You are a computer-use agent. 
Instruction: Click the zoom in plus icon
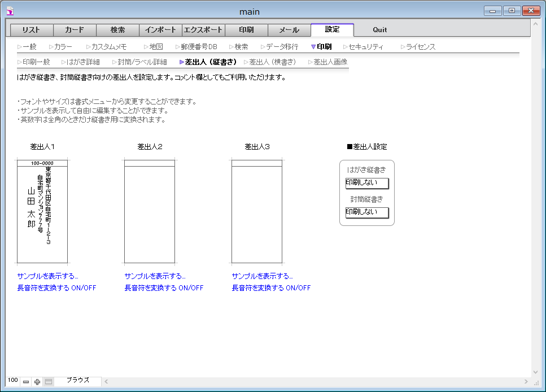[37, 382]
